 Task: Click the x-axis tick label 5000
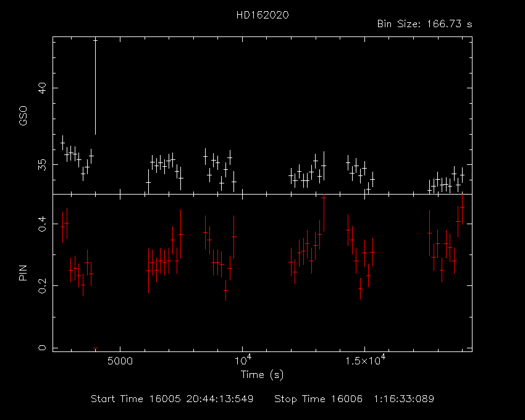coord(120,361)
